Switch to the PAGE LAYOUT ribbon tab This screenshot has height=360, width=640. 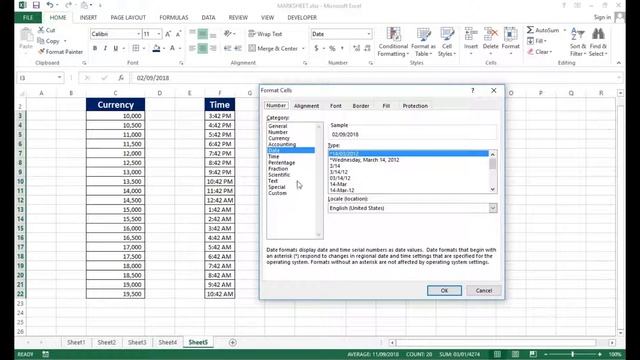coord(128,18)
